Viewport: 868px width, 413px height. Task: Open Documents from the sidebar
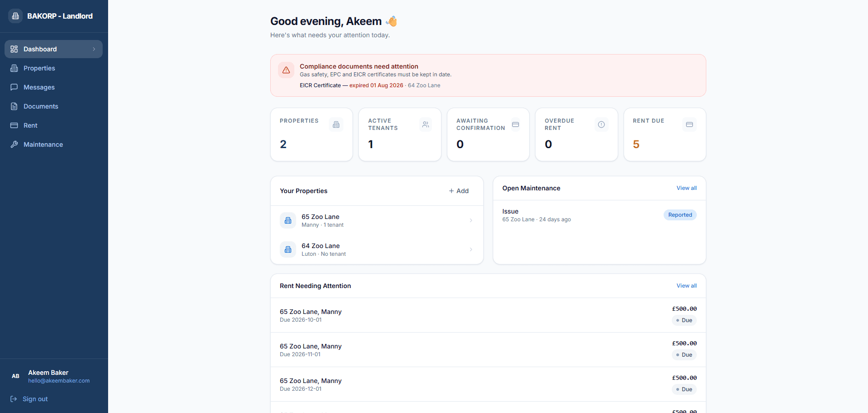coord(54,106)
